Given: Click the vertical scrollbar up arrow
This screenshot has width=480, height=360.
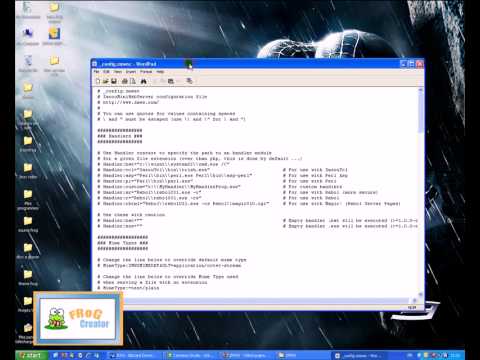Looking at the screenshot, I should tap(420, 90).
